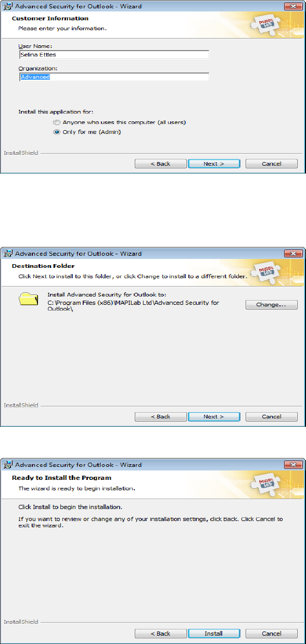Click installer icon in Destination Folder title bar
The height and width of the screenshot is (644, 306).
tap(8, 254)
